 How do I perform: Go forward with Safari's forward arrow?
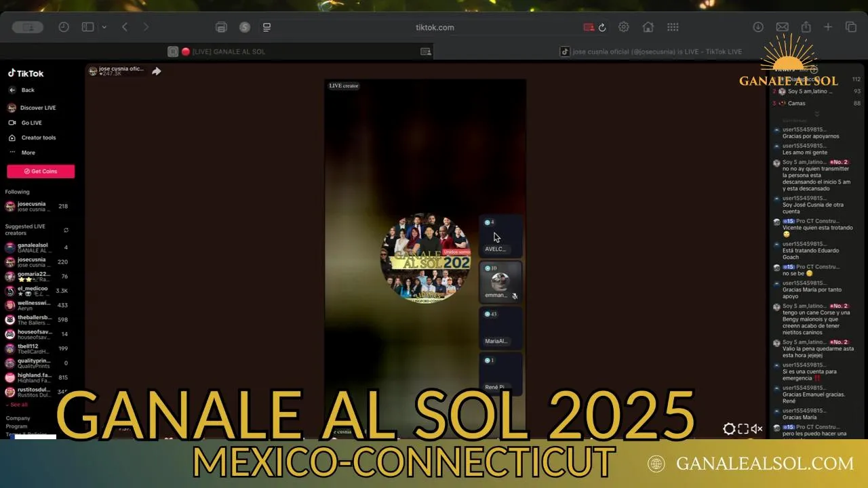[146, 27]
